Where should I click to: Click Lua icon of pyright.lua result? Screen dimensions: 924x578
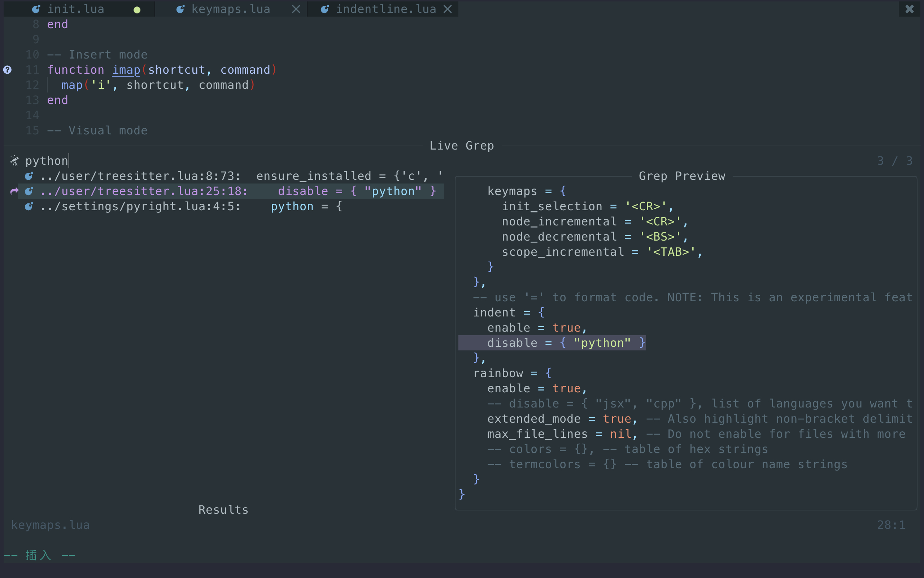pos(29,206)
